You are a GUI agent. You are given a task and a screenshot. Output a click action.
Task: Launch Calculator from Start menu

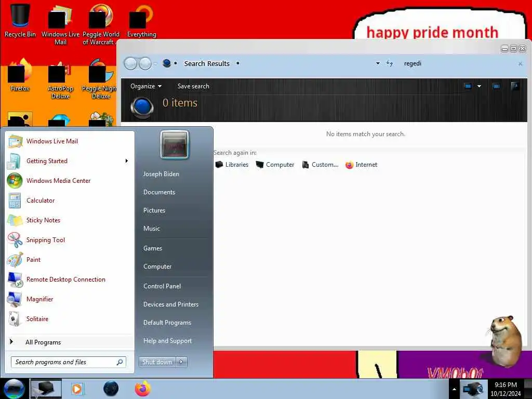[x=70, y=200]
